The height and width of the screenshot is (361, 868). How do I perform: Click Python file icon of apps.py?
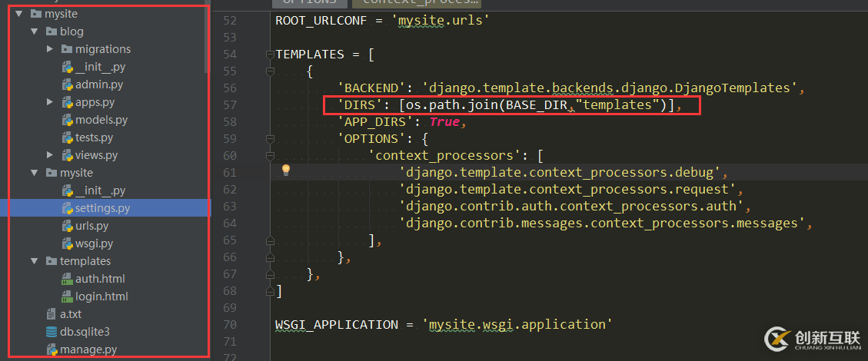(67, 102)
